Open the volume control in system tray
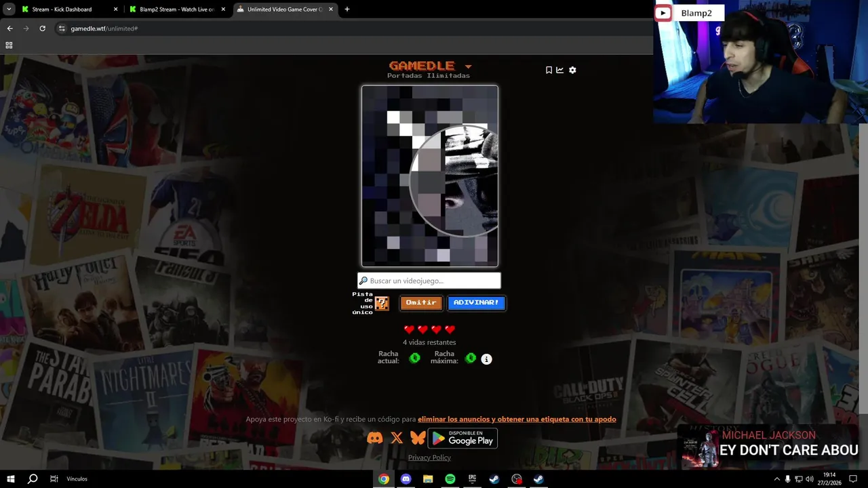Image resolution: width=868 pixels, height=488 pixels. (810, 479)
